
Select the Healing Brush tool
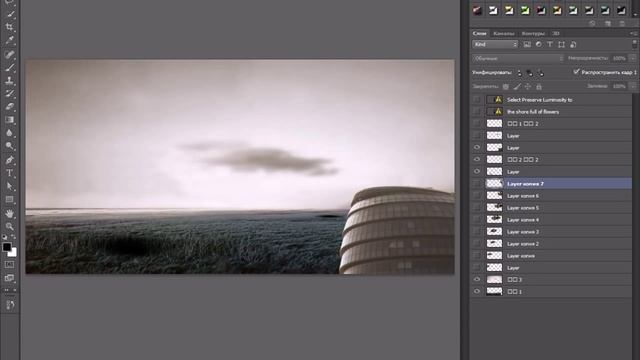pos(10,54)
